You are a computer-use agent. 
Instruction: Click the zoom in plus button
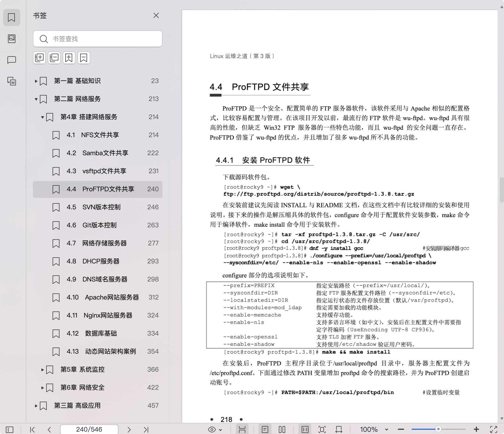[x=476, y=429]
